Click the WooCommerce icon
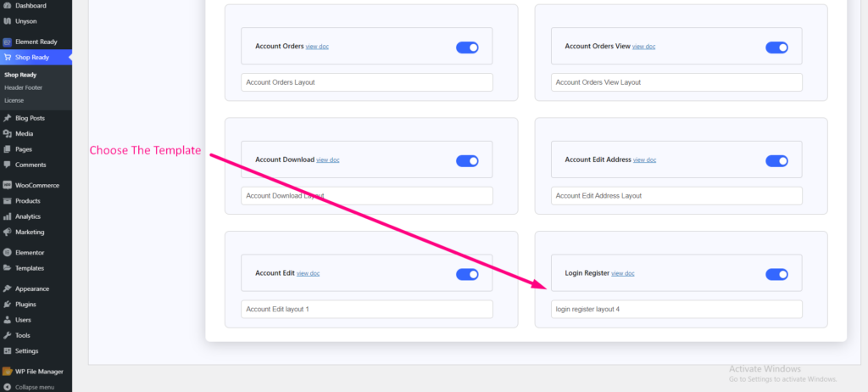 point(8,185)
